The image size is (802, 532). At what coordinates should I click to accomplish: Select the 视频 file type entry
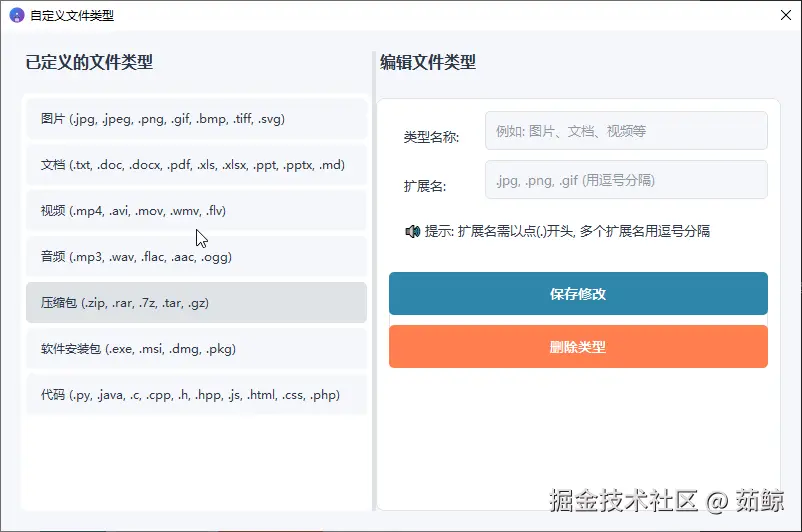tap(196, 211)
